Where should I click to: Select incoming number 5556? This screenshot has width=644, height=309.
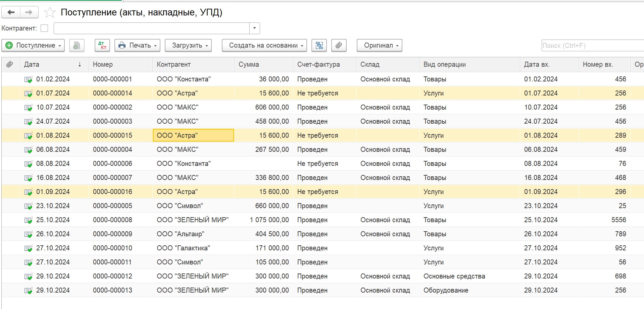619,220
